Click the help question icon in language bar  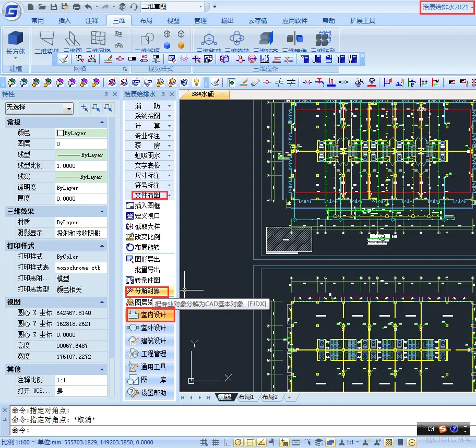click(x=454, y=429)
